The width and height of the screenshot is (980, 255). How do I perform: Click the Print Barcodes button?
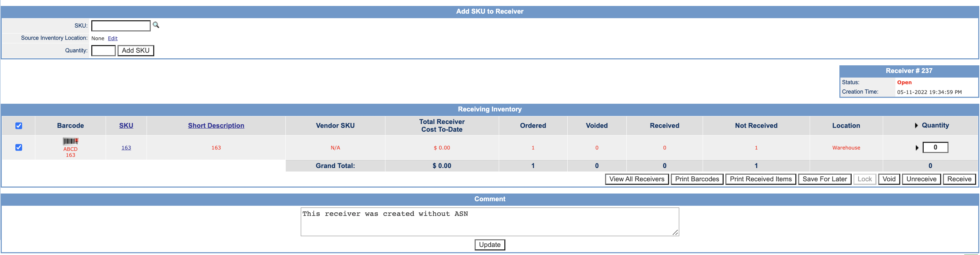point(697,179)
